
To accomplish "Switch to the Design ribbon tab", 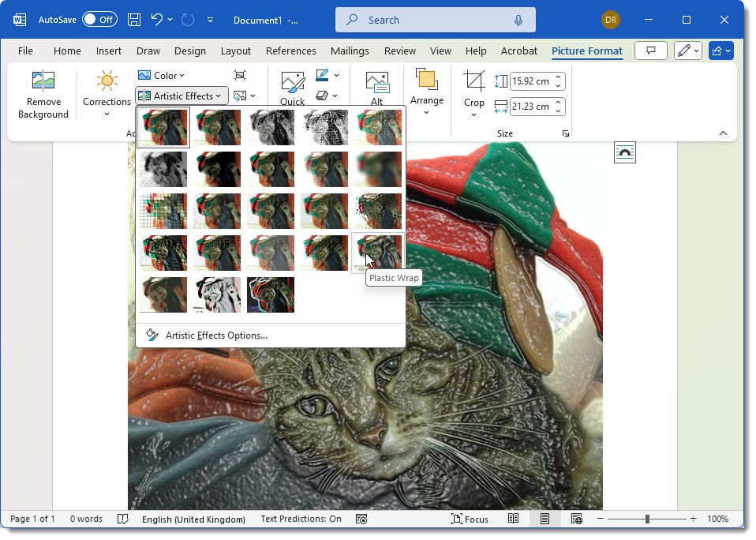I will 189,51.
